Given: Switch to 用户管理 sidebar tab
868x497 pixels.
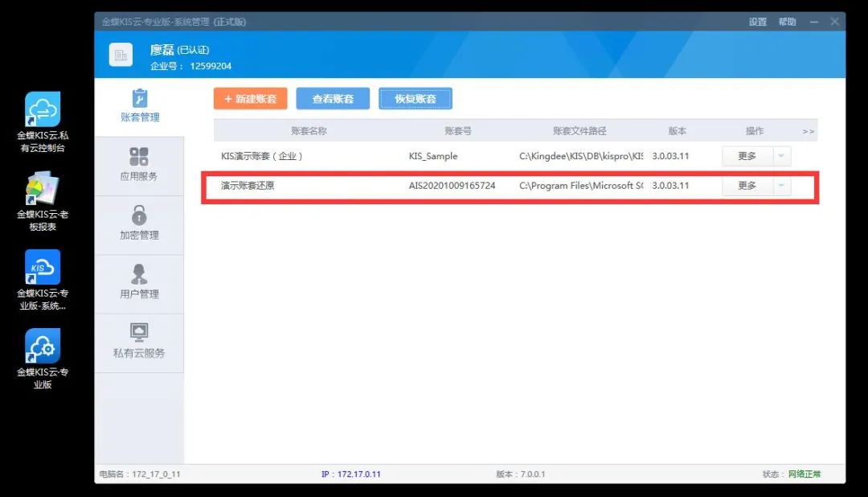Looking at the screenshot, I should [x=140, y=284].
